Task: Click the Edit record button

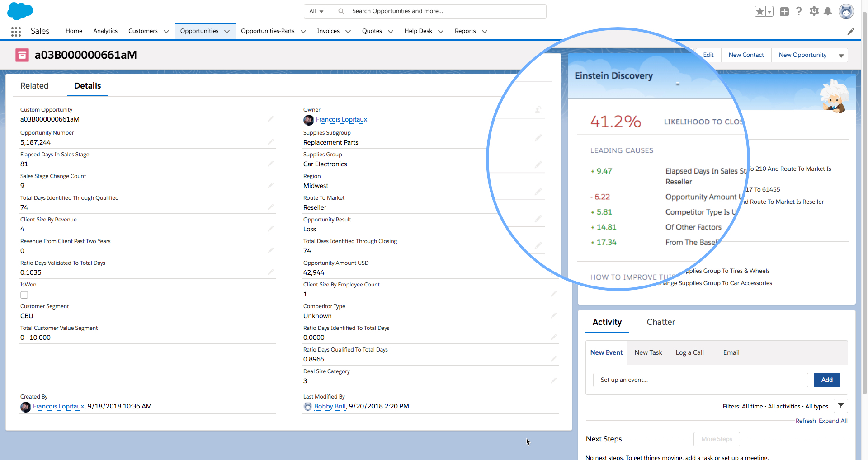Action: point(708,55)
